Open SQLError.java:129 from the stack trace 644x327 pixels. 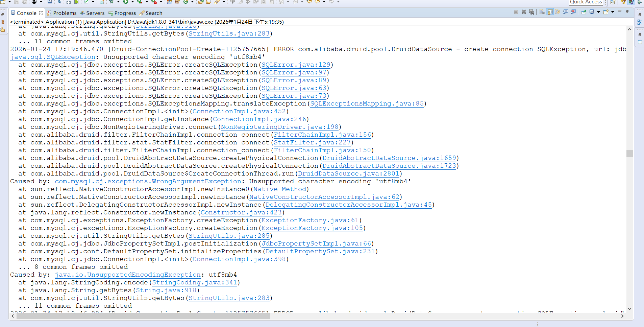pyautogui.click(x=294, y=64)
